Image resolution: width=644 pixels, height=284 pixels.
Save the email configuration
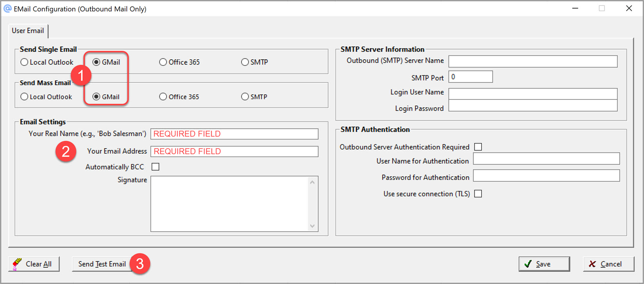544,264
